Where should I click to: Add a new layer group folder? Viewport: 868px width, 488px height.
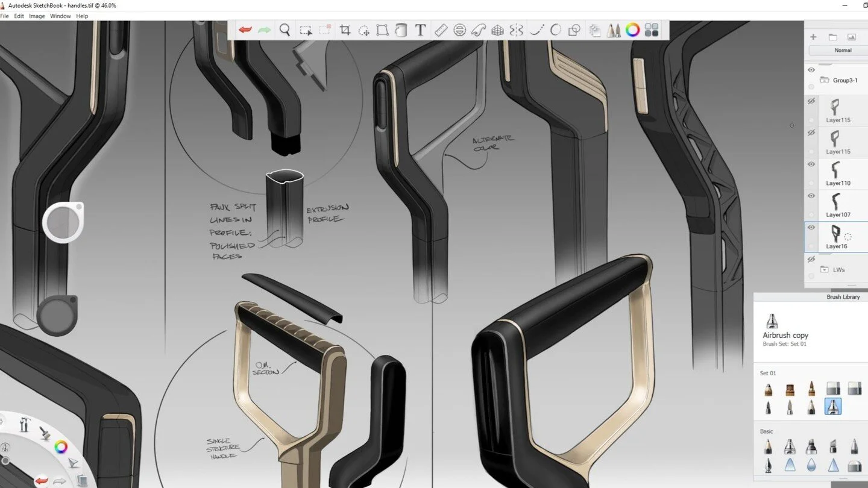point(833,37)
